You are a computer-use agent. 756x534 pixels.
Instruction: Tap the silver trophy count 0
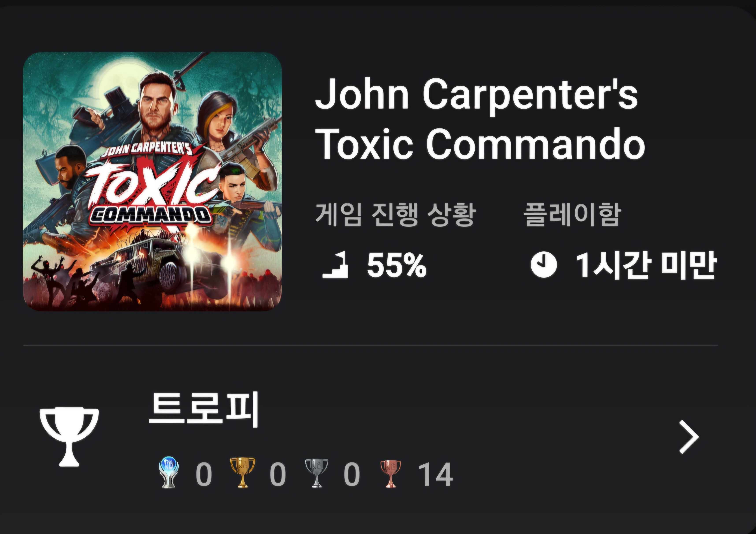(x=352, y=474)
